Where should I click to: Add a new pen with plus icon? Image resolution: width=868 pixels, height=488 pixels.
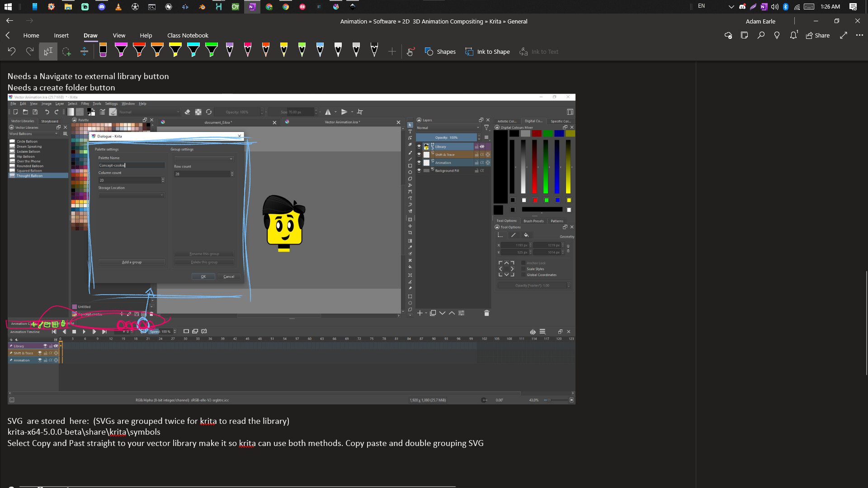(392, 52)
